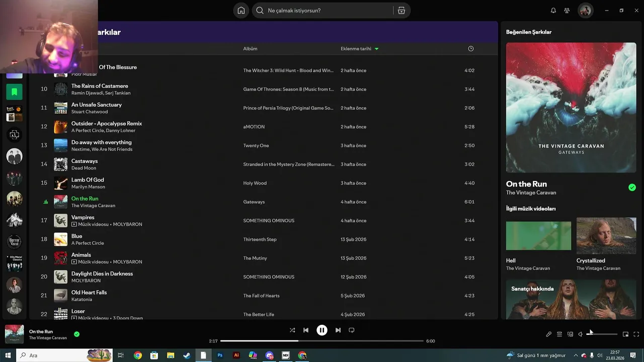Open the Windows Start menu
The height and width of the screenshot is (362, 644).
8,355
